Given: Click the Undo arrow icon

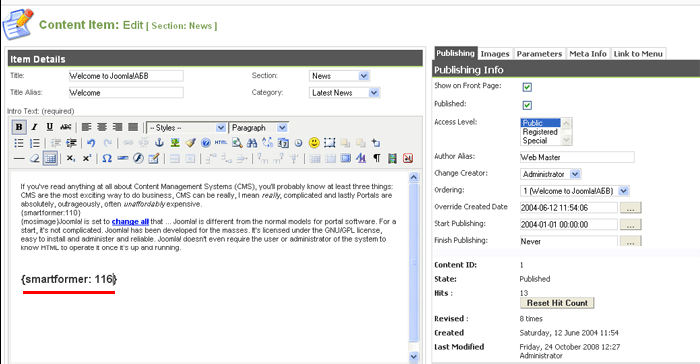Looking at the screenshot, I should click(x=91, y=143).
